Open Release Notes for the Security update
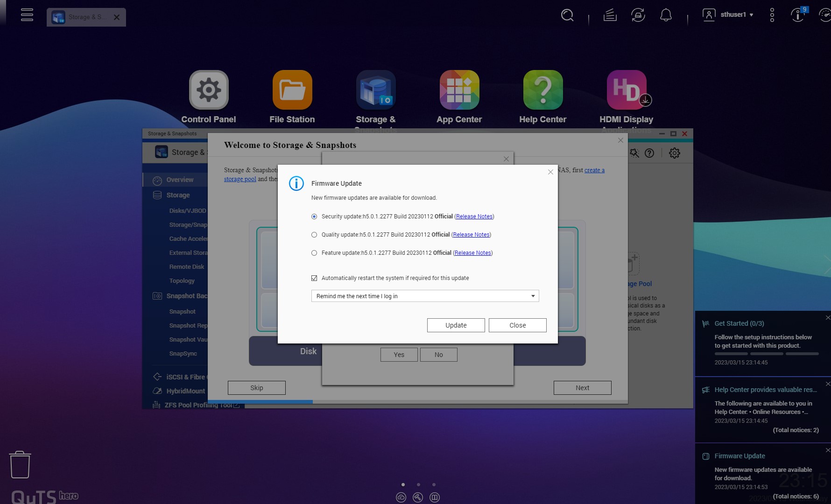The height and width of the screenshot is (504, 831). click(474, 217)
